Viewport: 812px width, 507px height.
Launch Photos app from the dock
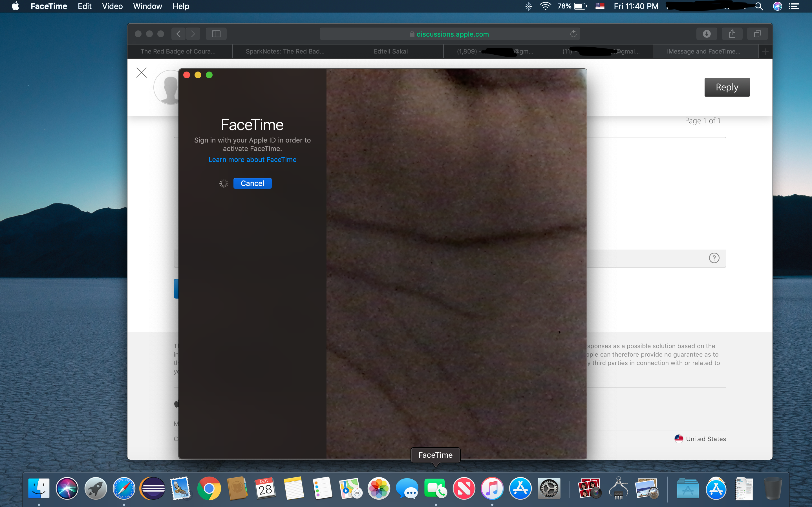point(379,489)
